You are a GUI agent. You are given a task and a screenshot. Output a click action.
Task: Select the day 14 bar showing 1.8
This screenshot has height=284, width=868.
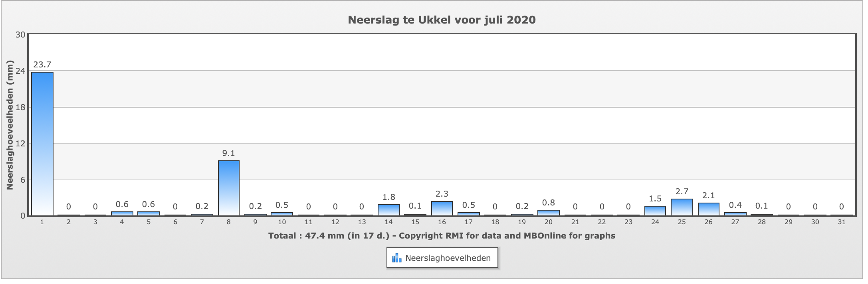click(x=389, y=210)
